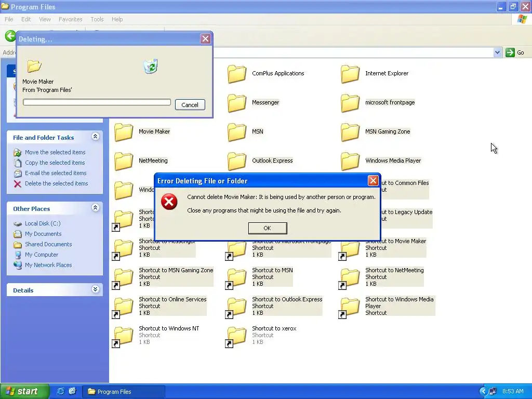Select the MSN folder icon

[237, 132]
